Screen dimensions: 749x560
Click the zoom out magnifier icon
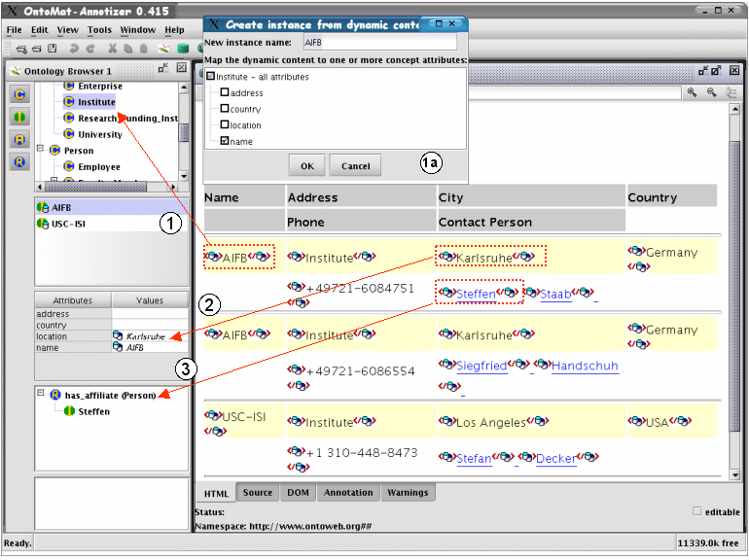712,92
